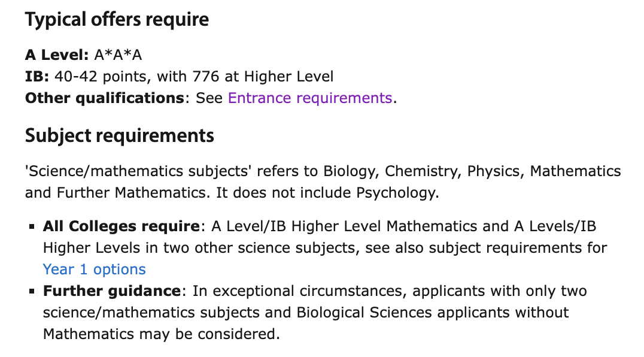The width and height of the screenshot is (644, 357).
Task: Click bullet marker beside Further guidance
Action: [32, 291]
